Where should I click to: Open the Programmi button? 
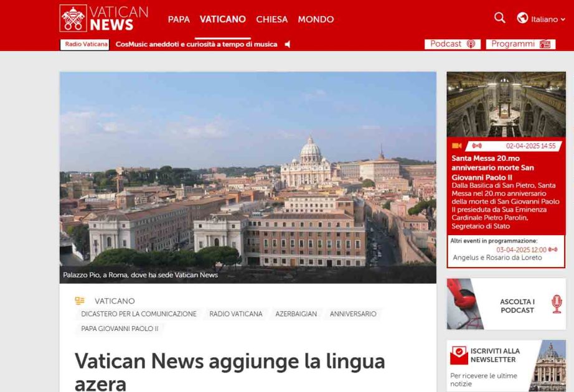click(520, 44)
